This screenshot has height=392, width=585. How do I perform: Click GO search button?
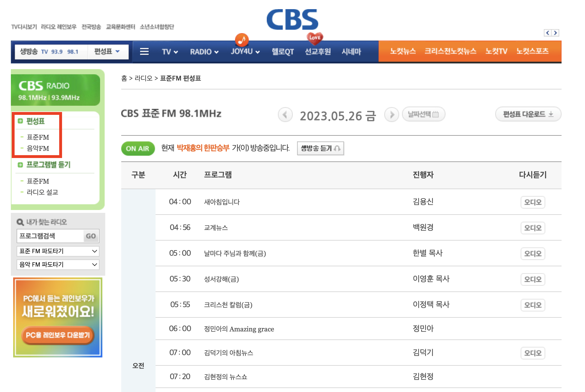[91, 236]
